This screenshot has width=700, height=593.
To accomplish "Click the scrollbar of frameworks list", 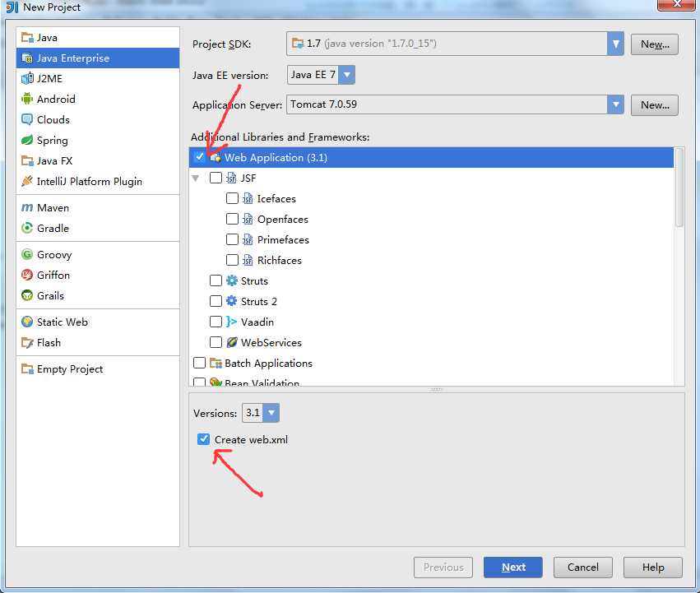I will (679, 188).
